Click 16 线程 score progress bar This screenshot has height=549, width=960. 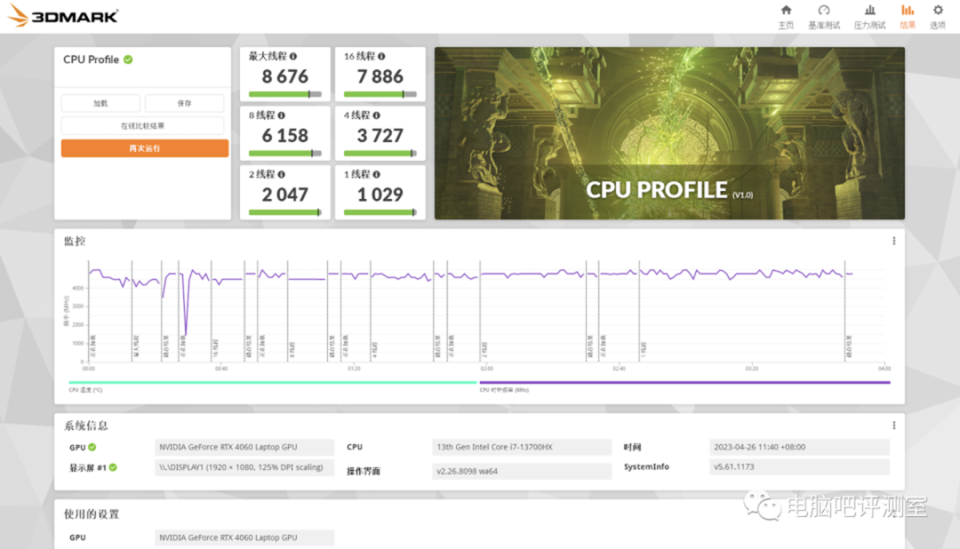point(380,94)
